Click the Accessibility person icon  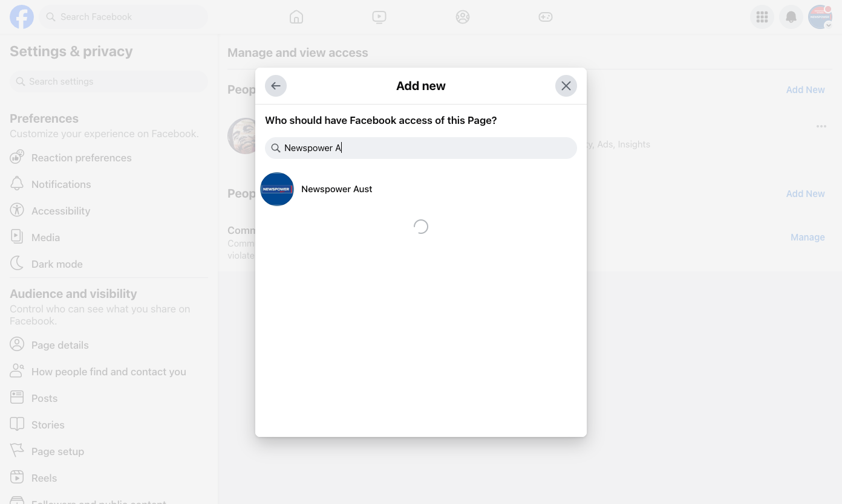pos(17,210)
